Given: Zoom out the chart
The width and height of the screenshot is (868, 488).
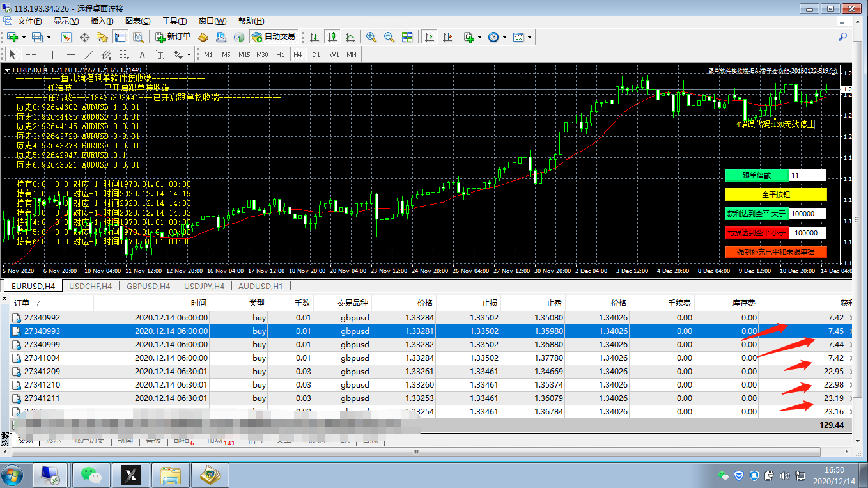Looking at the screenshot, I should click(389, 37).
